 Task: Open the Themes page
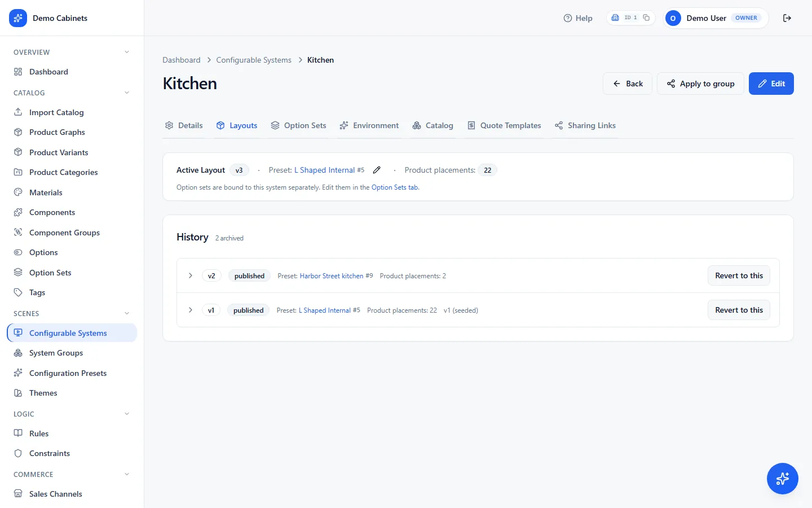tap(72, 393)
